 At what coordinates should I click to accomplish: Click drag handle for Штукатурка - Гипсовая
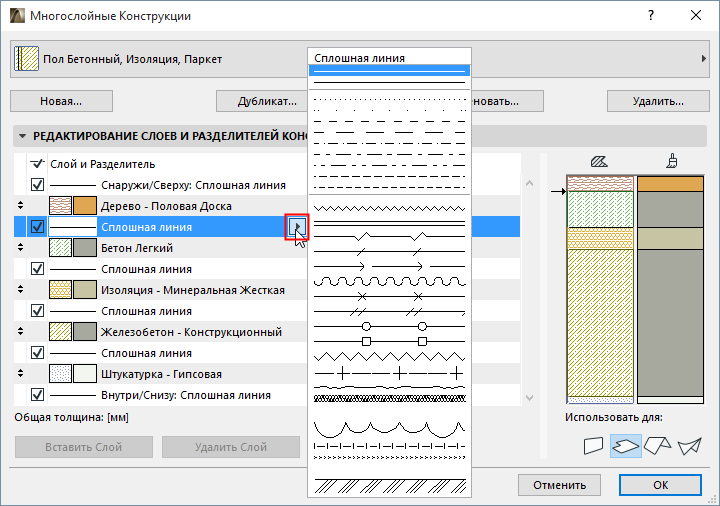click(20, 373)
